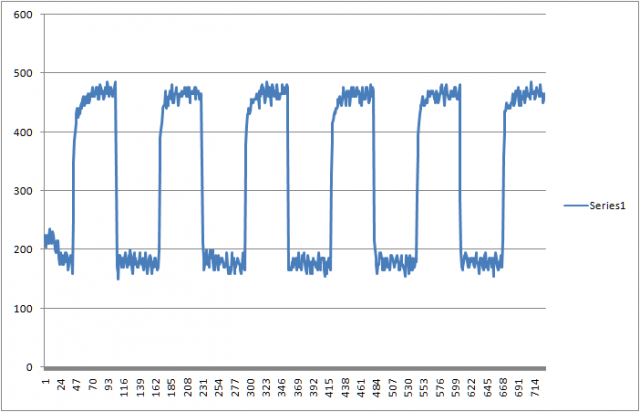Viewport: 640px width, 412px height.
Task: Select horizontal axis label 668
Action: click(x=509, y=388)
